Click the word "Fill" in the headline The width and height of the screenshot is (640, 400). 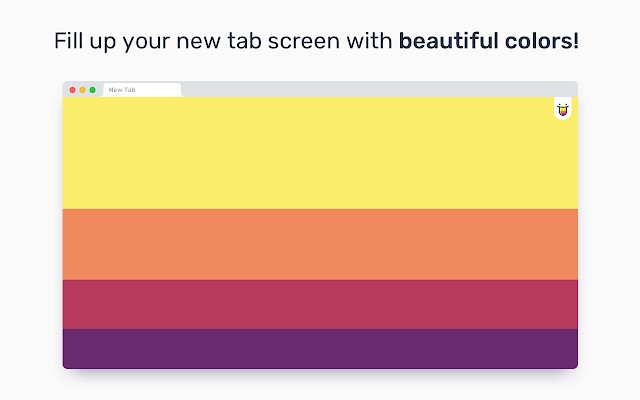point(69,41)
